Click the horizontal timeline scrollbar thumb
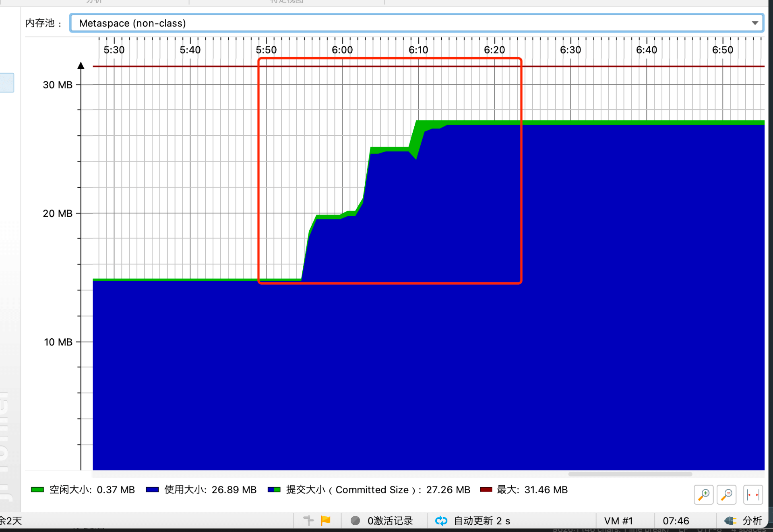 tap(630, 474)
